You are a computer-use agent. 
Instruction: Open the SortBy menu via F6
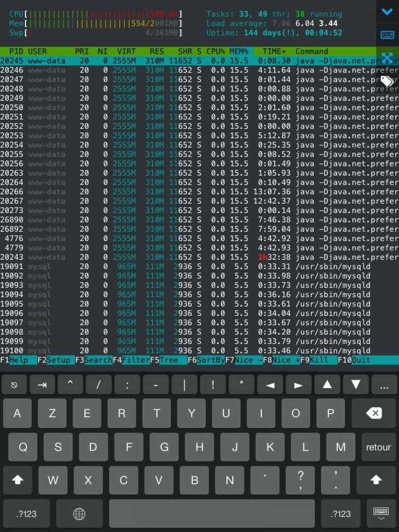tap(207, 360)
